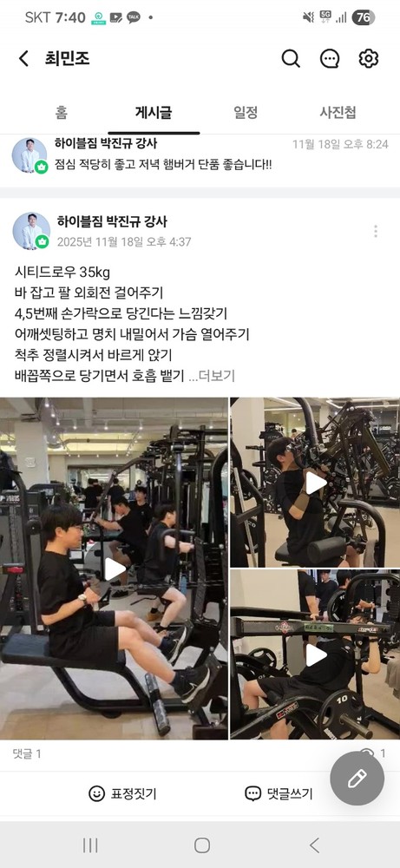Tap 박진규 강사 profile picture on 4:37 post
Image resolution: width=400 pixels, height=868 pixels.
[31, 230]
